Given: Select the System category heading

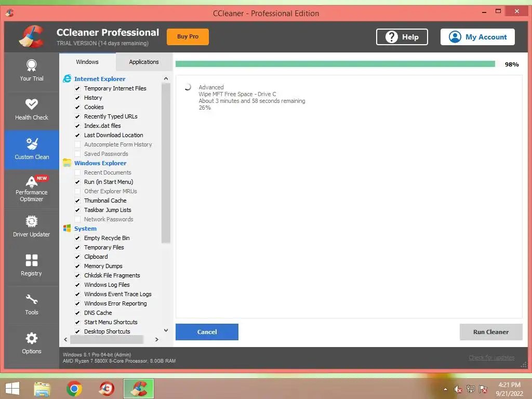Looking at the screenshot, I should click(86, 229).
